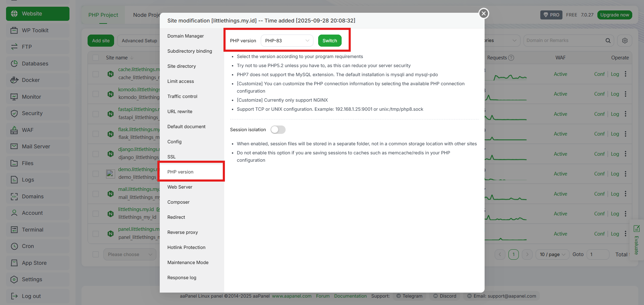Viewport: 644px width, 305px height.
Task: Switch to PHP Project tab
Action: [x=103, y=15]
